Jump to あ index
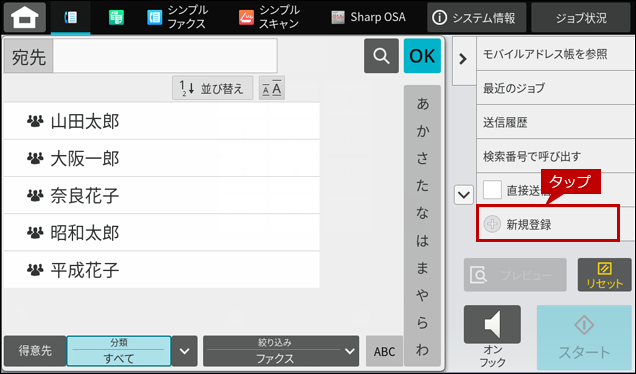 [x=423, y=104]
